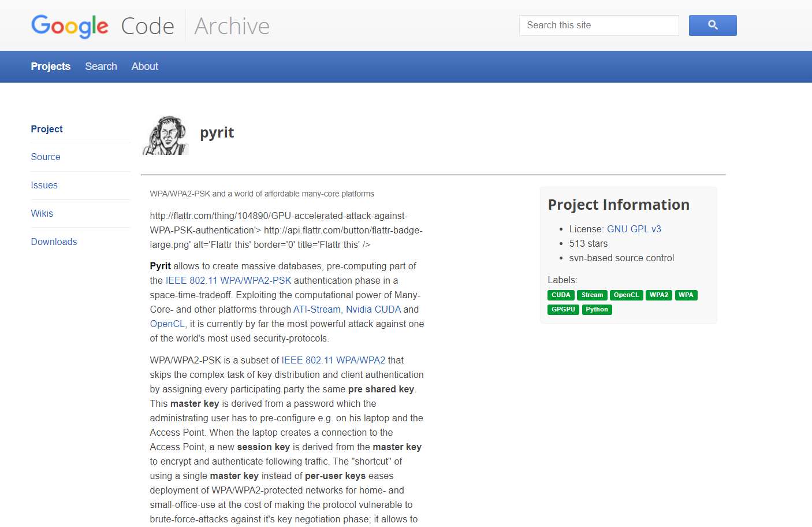The image size is (812, 527).
Task: Click the WPA2 label tag
Action: coord(659,295)
